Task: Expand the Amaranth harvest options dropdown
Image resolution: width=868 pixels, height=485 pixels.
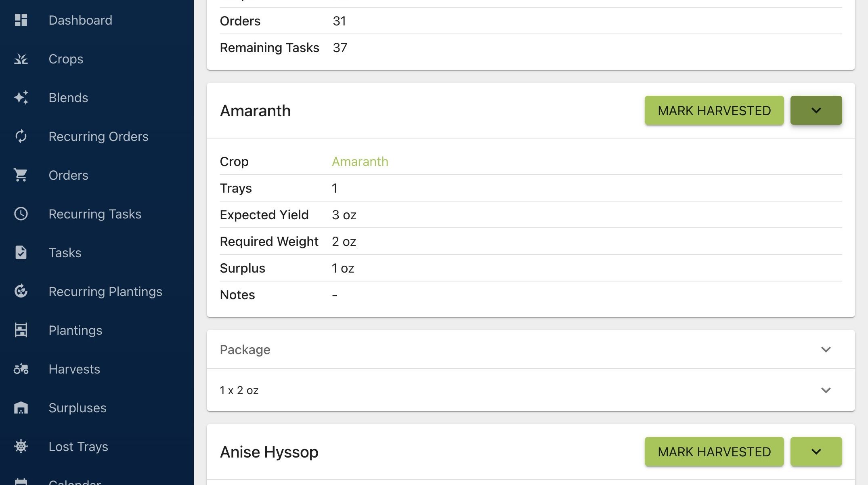Action: pos(816,110)
